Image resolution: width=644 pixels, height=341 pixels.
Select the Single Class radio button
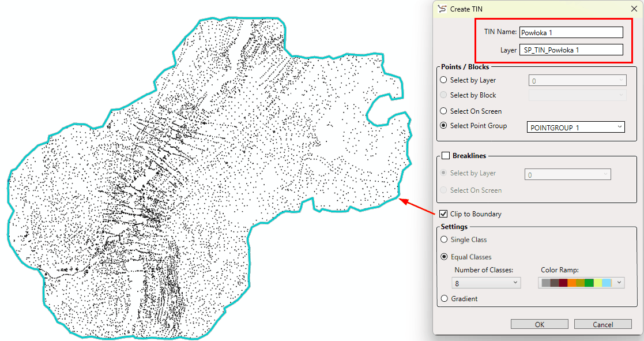pos(443,239)
